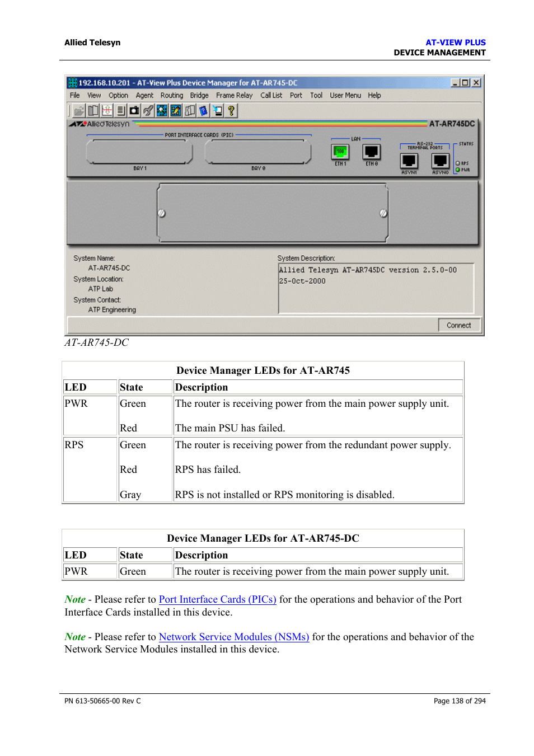Open the Frame Relay menu

click(235, 96)
